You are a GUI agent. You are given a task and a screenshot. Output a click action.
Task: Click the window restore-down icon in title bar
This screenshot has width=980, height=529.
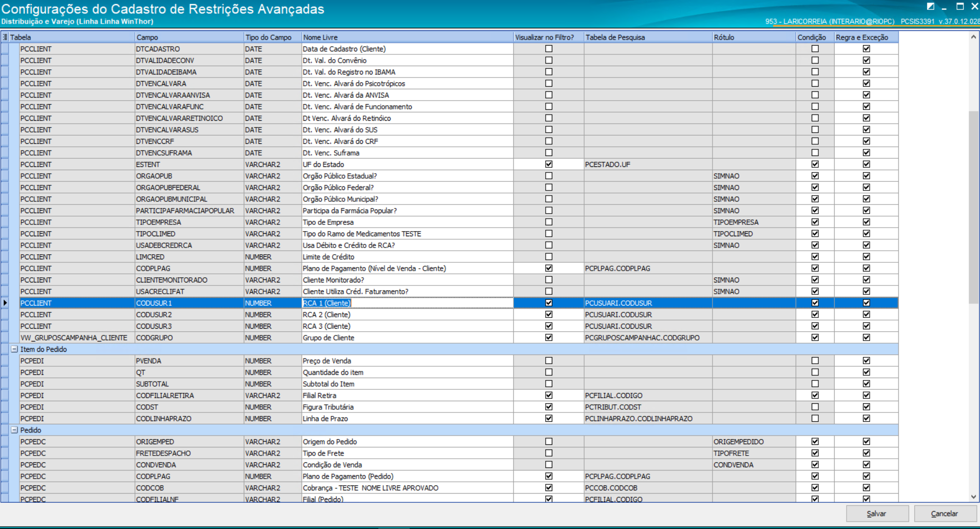(931, 7)
